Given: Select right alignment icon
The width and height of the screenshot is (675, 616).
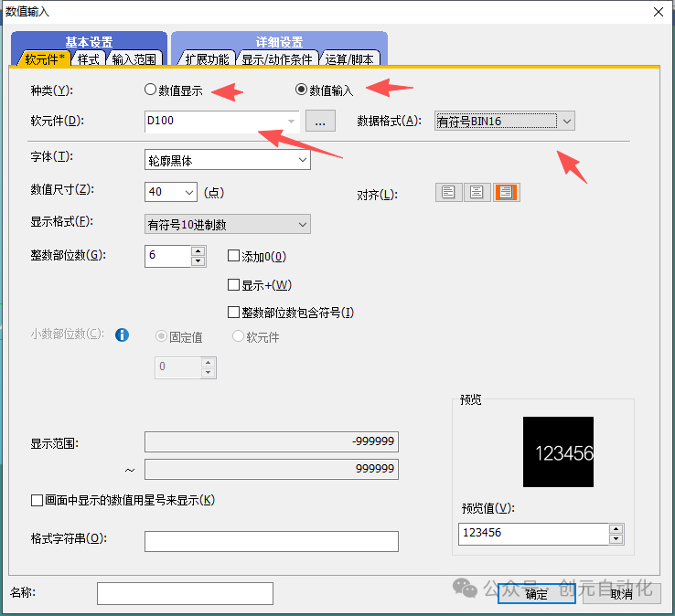Looking at the screenshot, I should (507, 192).
